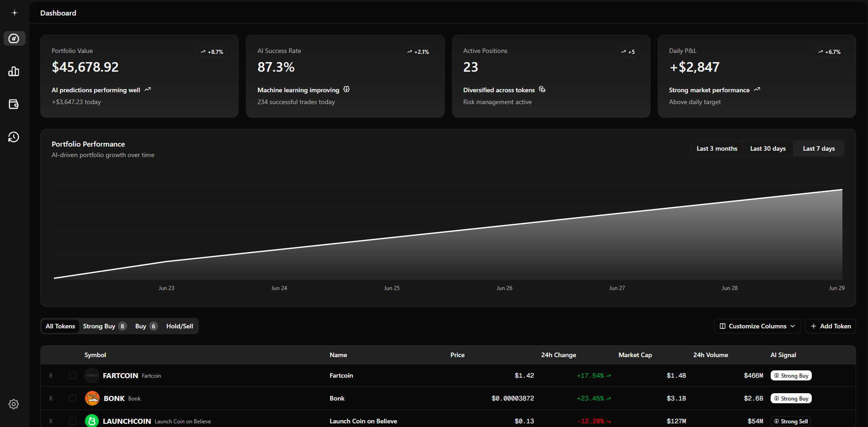Click trend icon next to Strong market performance
This screenshot has width=868, height=427.
pos(757,90)
